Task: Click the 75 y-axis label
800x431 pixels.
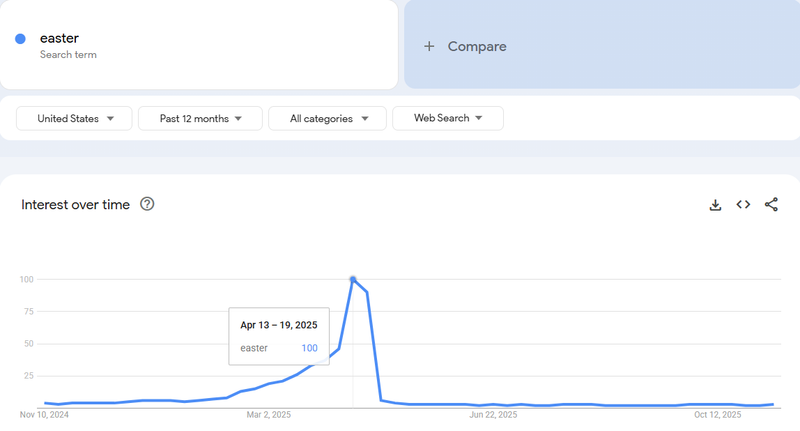Action: point(29,311)
